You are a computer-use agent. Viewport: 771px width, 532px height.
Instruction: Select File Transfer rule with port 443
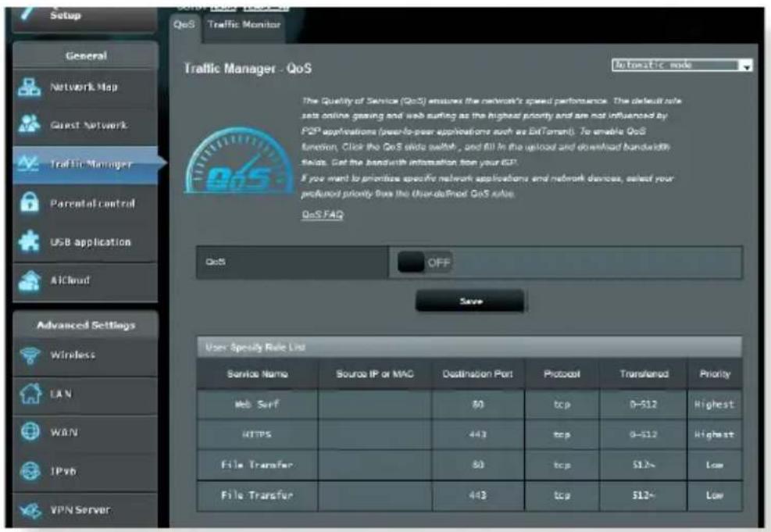[x=257, y=495]
